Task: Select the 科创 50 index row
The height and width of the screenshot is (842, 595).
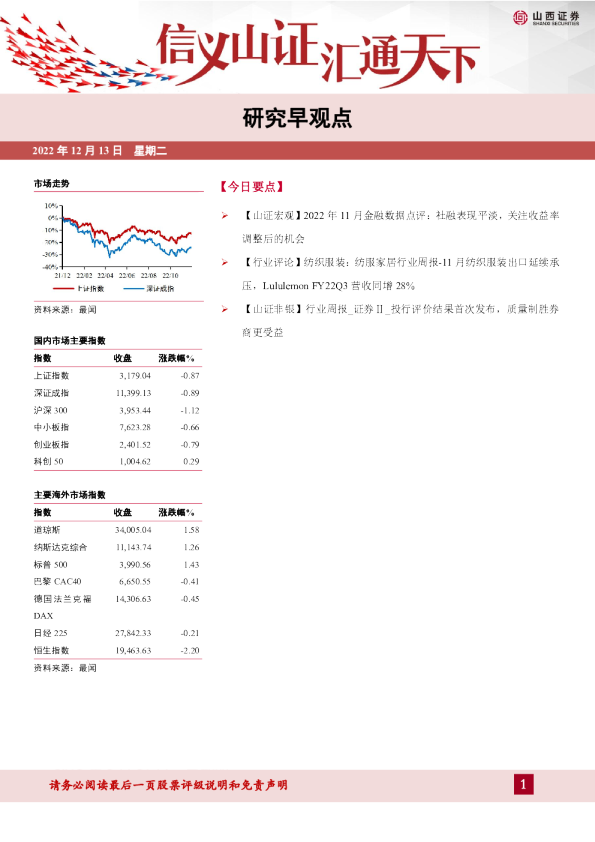Action: tap(117, 462)
